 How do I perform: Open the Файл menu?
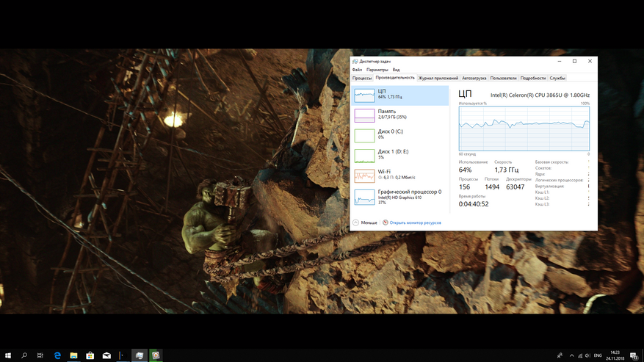357,70
